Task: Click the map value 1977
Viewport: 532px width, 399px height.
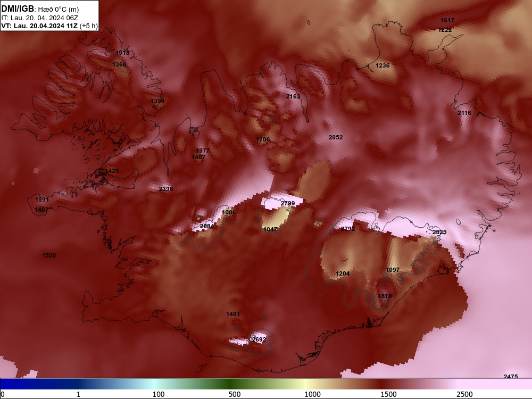Action: 203,151
